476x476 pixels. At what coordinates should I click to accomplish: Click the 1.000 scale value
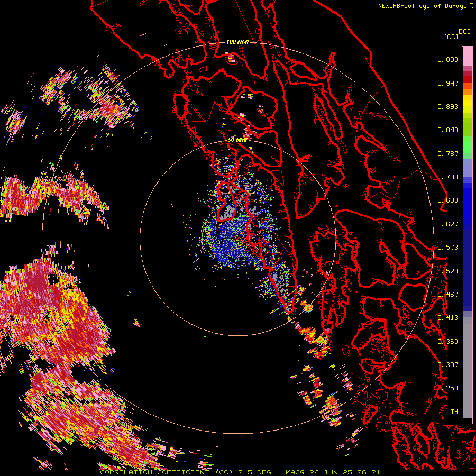tap(448, 59)
